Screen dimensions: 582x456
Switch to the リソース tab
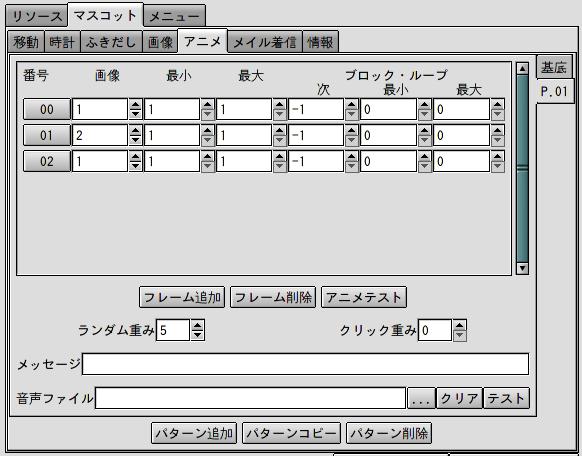[37, 16]
